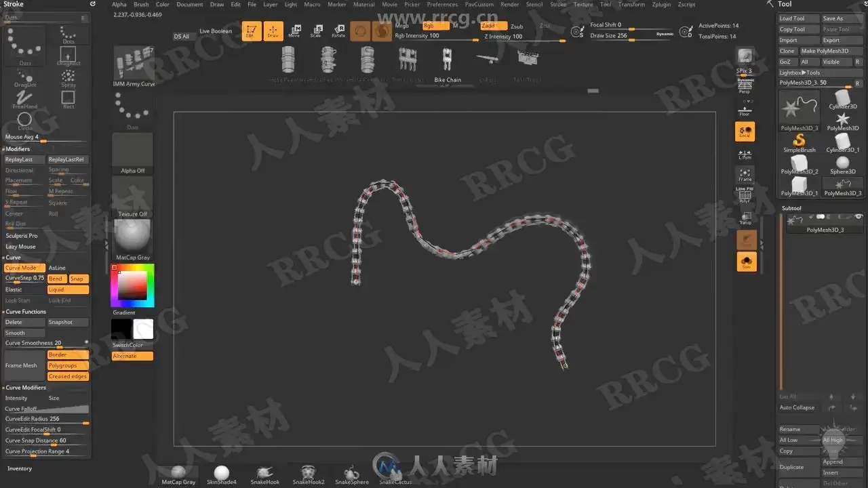Pick the SnakeHook brush at bottom
Viewport: 868px width, 488px height.
265,475
